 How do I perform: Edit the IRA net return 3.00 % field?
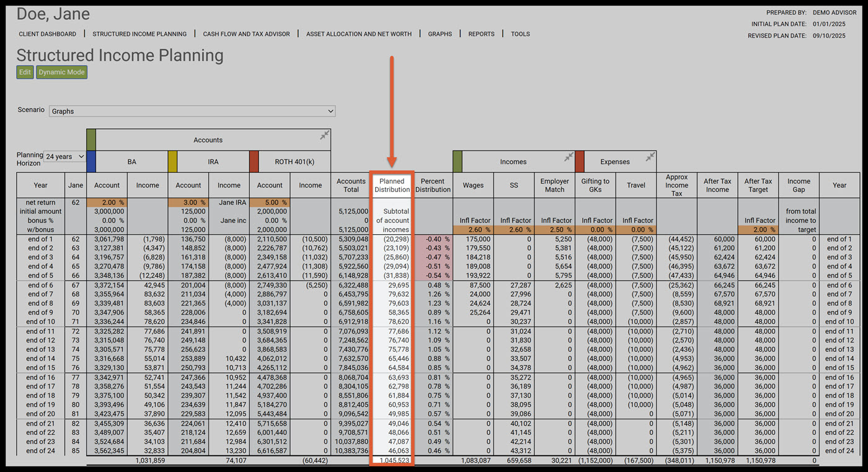click(188, 203)
